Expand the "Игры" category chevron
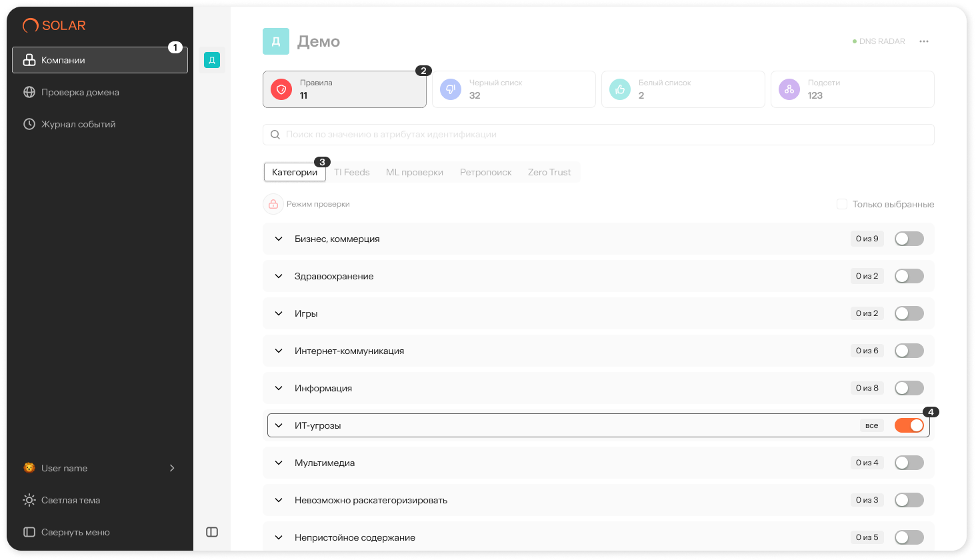Screen dimensions: 976x560 [278, 313]
